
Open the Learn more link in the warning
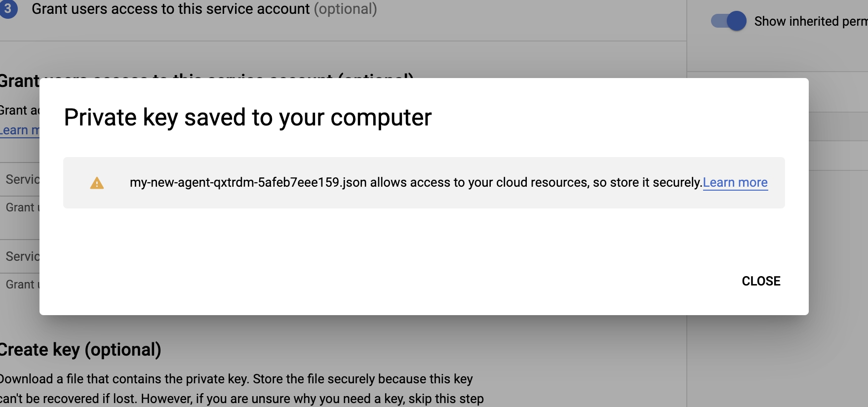tap(735, 183)
